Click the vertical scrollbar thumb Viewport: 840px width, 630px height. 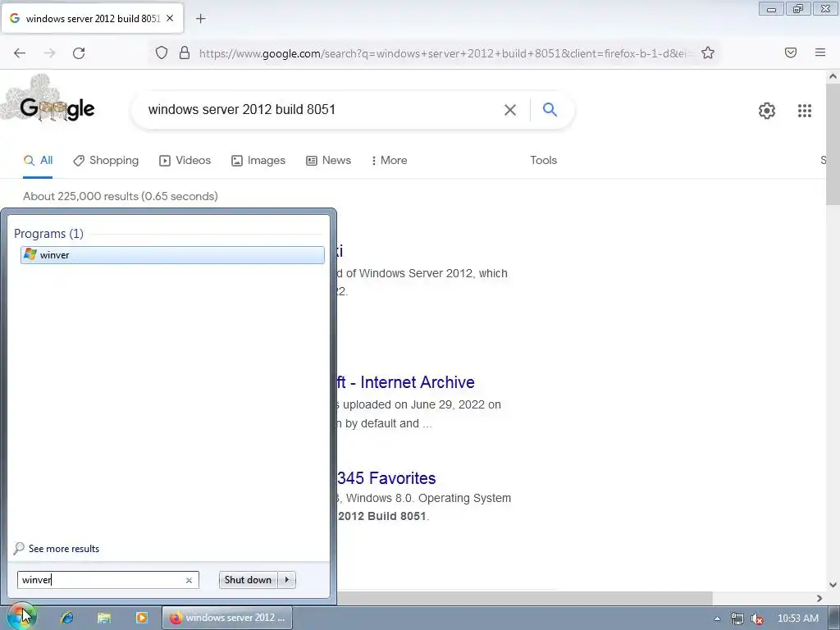pos(833,144)
